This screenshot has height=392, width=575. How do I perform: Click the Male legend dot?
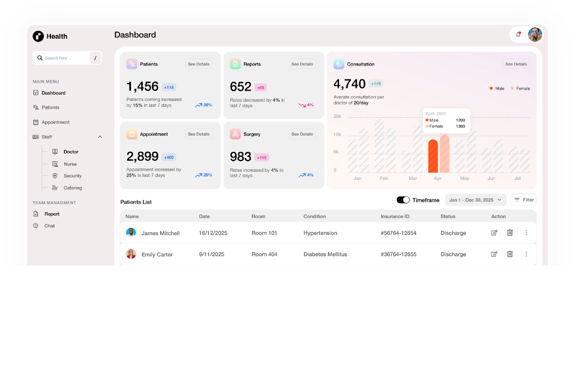coord(491,88)
